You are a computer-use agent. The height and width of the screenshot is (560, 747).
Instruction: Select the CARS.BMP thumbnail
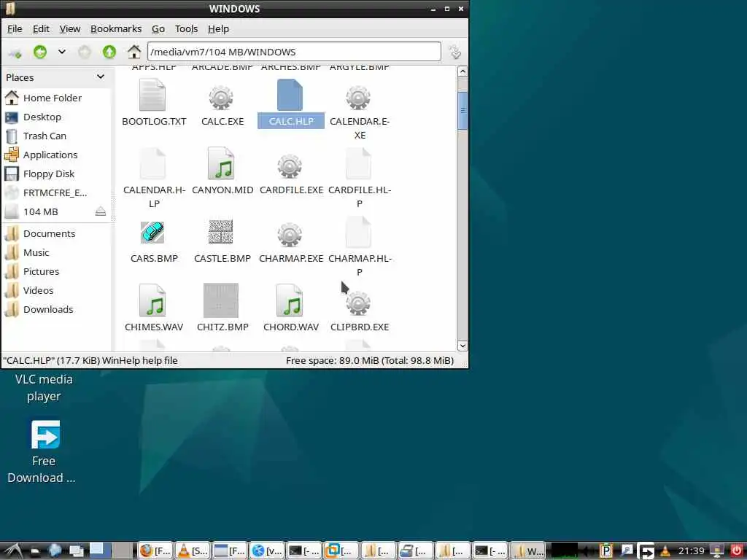[x=152, y=233]
